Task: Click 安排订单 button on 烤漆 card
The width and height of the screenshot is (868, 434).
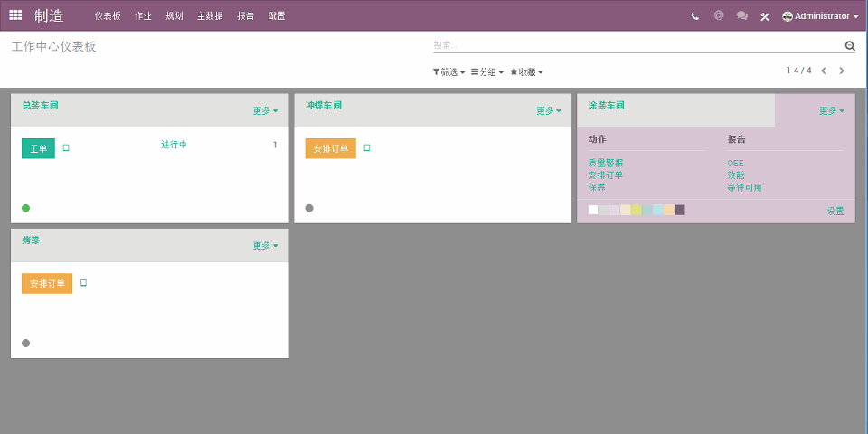Action: point(47,283)
